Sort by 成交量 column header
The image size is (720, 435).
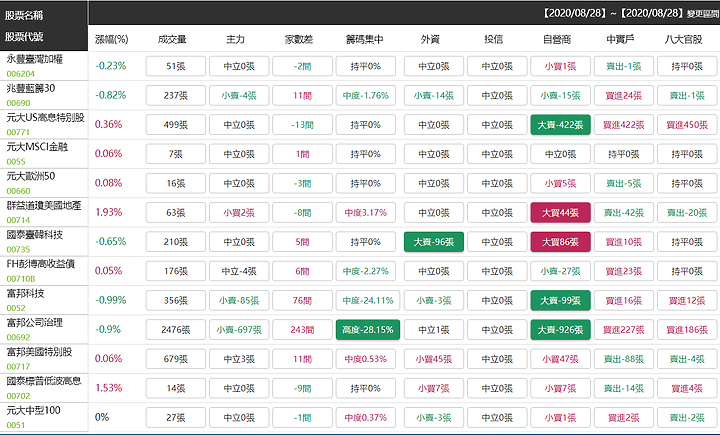(172, 40)
